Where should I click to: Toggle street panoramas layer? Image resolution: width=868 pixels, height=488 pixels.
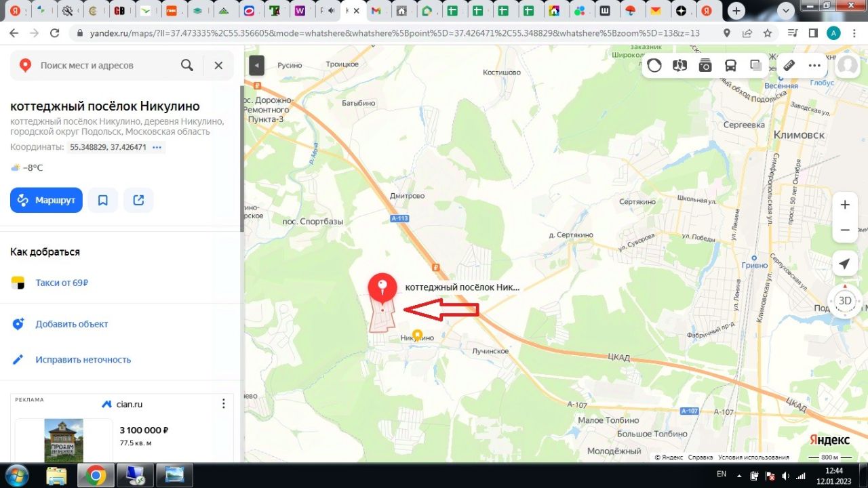click(679, 66)
